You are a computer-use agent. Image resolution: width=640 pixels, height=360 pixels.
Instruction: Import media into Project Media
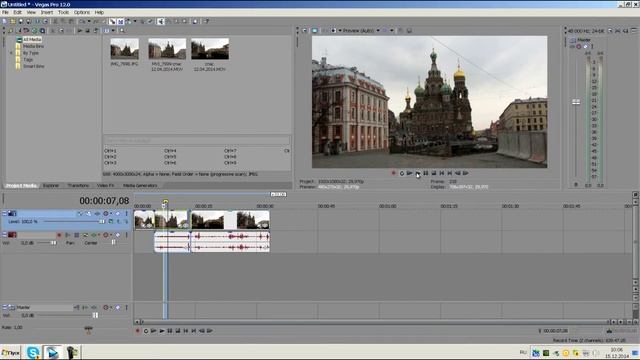(x=10, y=31)
